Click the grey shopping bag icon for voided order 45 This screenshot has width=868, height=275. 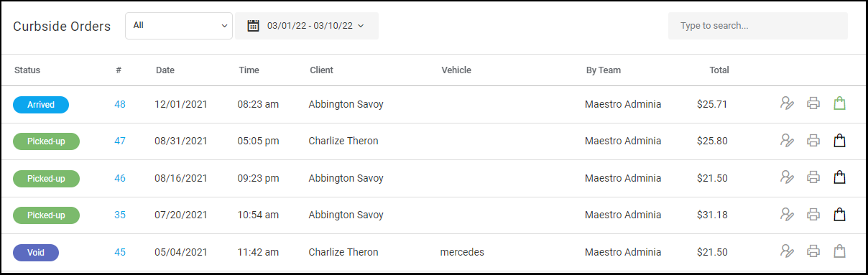(839, 251)
